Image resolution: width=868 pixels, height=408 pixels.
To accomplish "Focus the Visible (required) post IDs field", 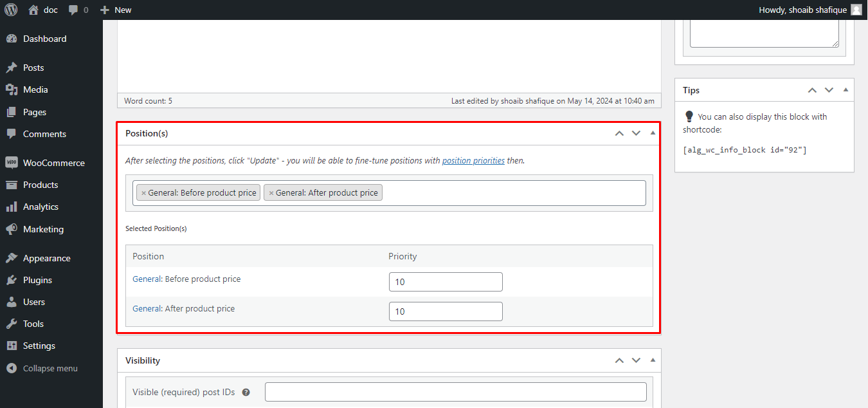I will [x=456, y=392].
